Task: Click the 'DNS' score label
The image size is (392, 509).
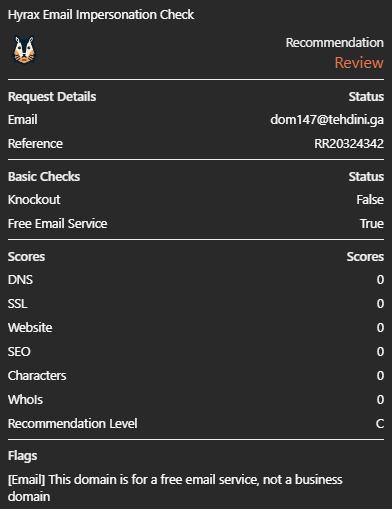Action: pyautogui.click(x=20, y=280)
